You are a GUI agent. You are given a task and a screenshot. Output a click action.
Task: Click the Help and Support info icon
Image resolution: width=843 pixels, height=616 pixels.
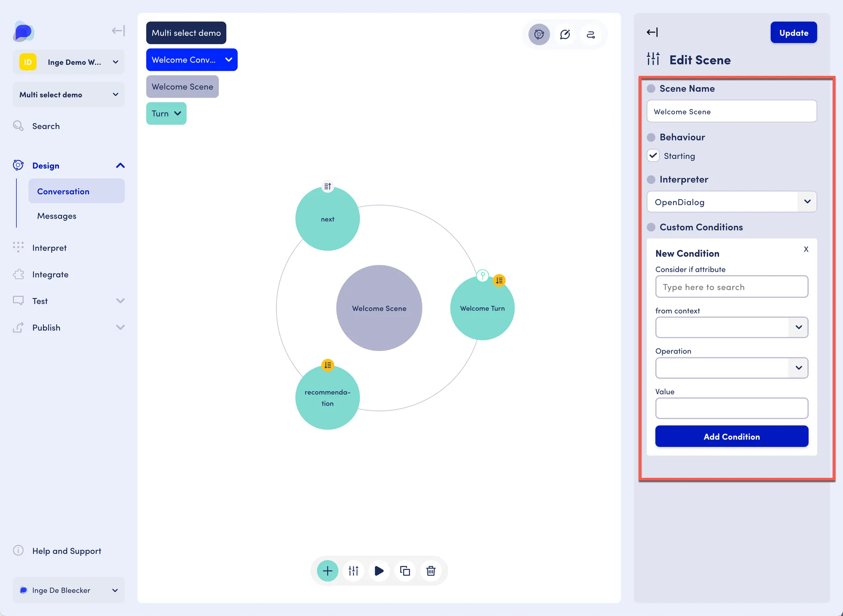click(x=18, y=550)
